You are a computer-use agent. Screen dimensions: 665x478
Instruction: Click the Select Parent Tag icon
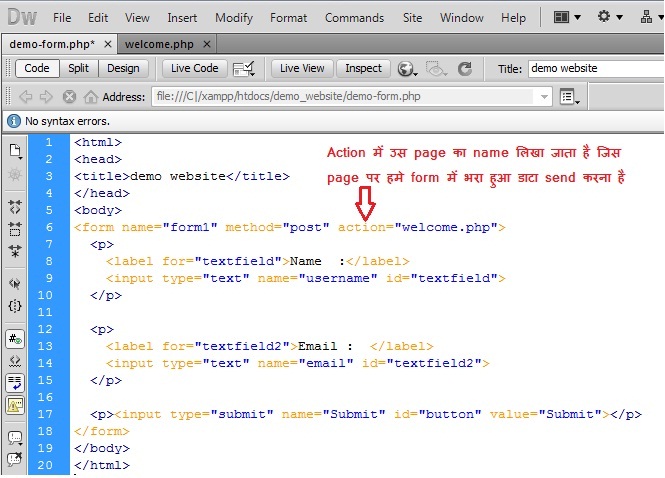[x=15, y=283]
